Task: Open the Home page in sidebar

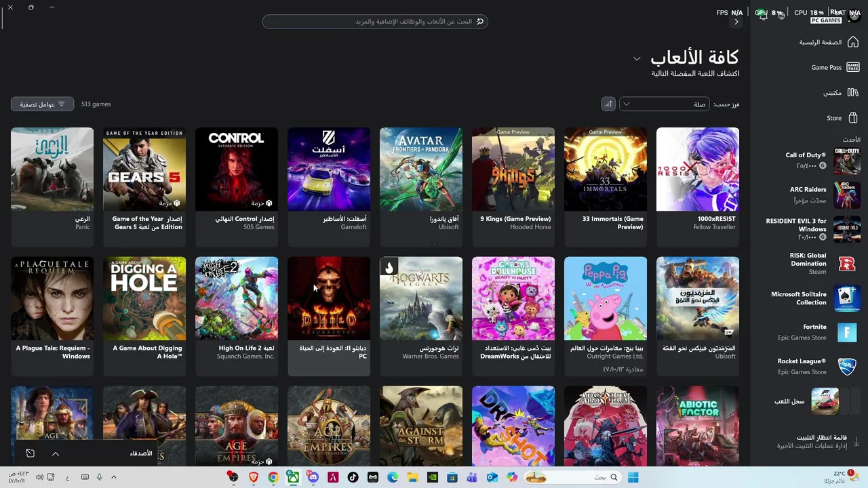Action: 829,42
